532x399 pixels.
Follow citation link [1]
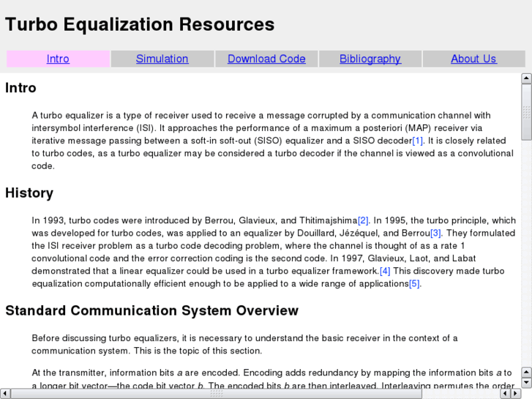417,141
